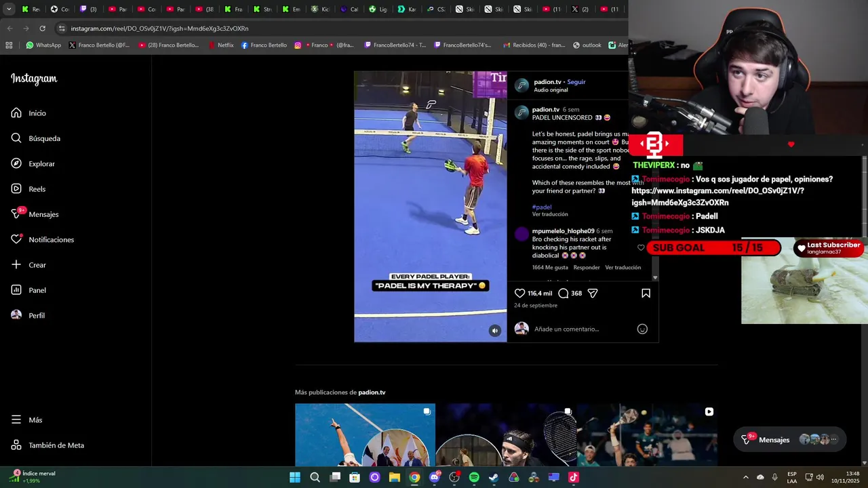Open padion.tv profile from post header
This screenshot has height=488, width=868.
click(547, 82)
